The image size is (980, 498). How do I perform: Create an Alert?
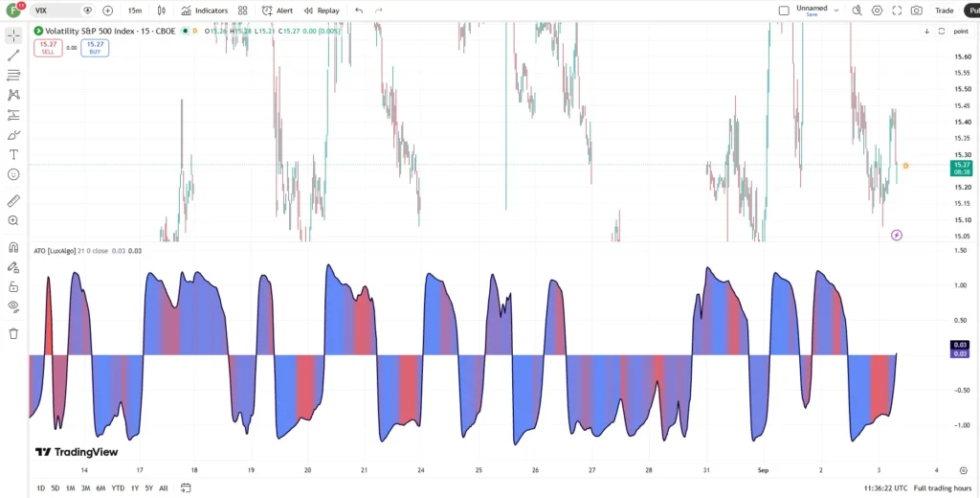coord(278,11)
